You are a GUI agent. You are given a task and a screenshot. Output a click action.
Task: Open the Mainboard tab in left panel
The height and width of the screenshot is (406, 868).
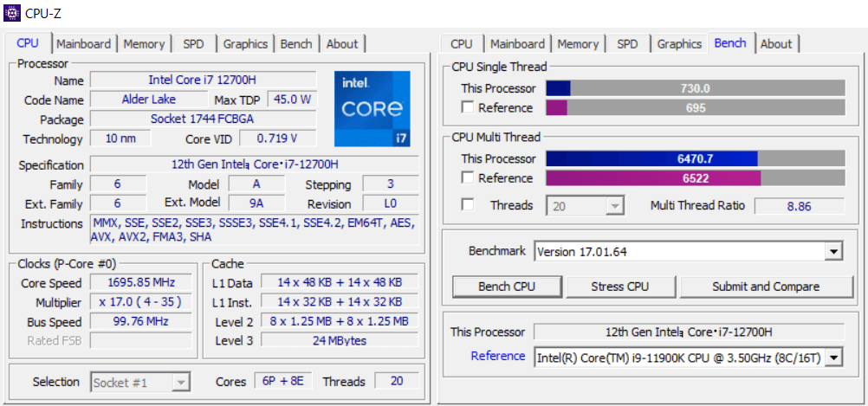(x=83, y=44)
